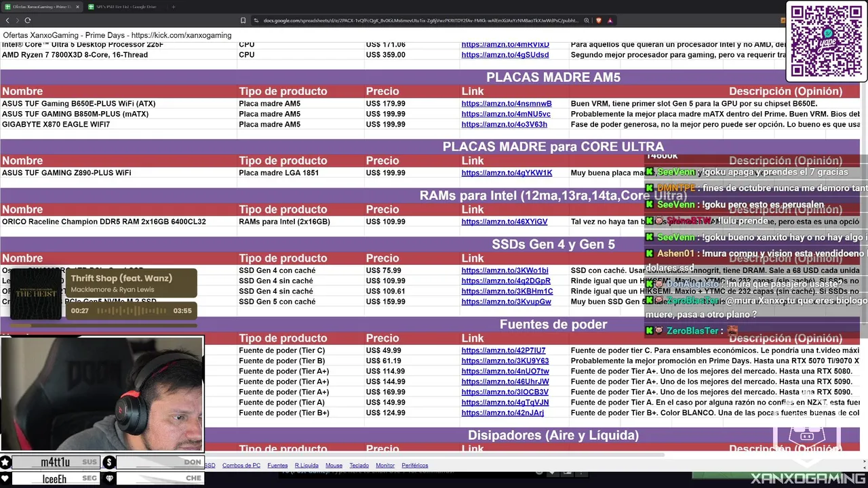Open the R.Líquida sheet tab
This screenshot has height=488, width=868.
coord(307,466)
